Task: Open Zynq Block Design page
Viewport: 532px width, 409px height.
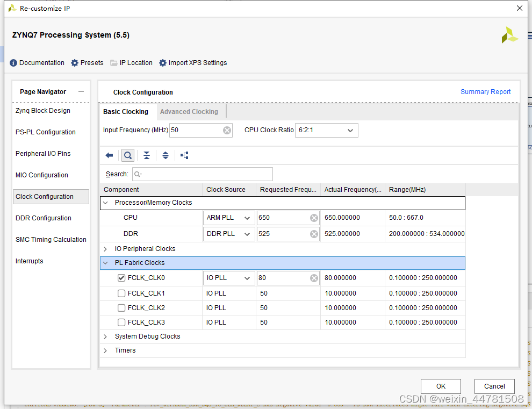Action: [x=43, y=111]
